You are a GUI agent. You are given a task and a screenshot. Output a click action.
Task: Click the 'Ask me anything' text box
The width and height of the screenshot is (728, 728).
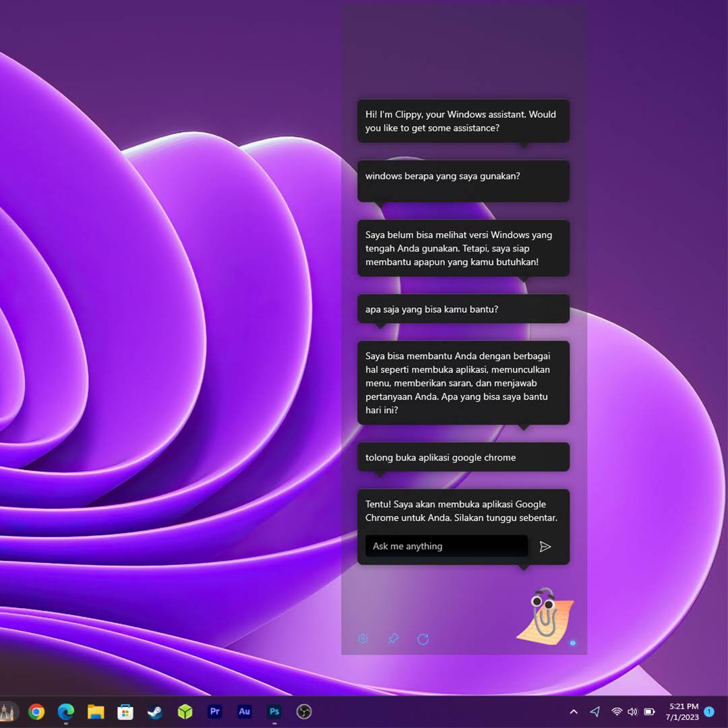point(446,547)
